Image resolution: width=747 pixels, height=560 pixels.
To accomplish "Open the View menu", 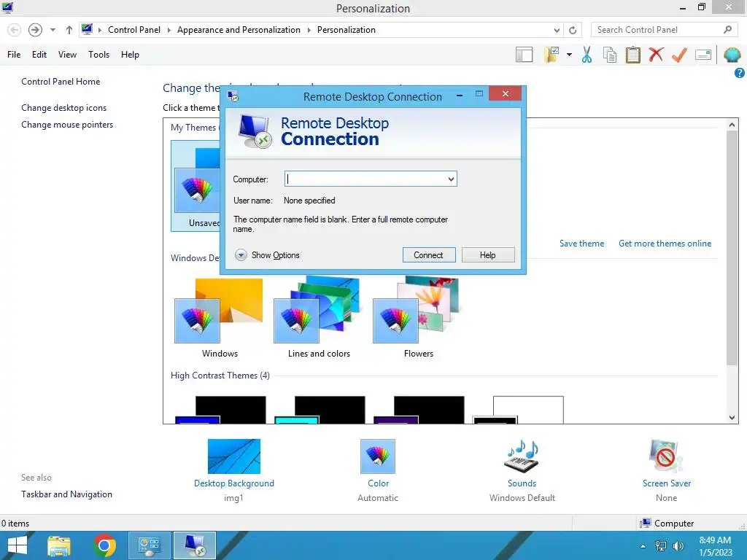I will [67, 54].
